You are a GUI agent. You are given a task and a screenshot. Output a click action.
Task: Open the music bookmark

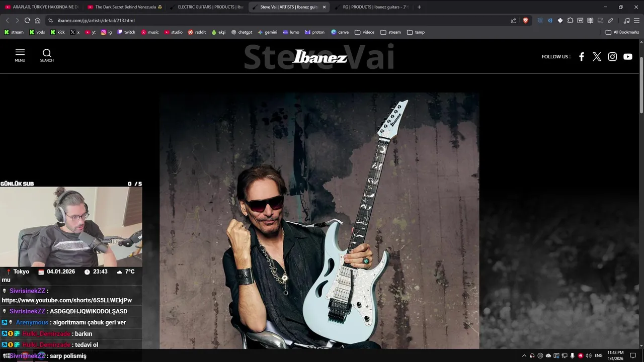tap(150, 32)
